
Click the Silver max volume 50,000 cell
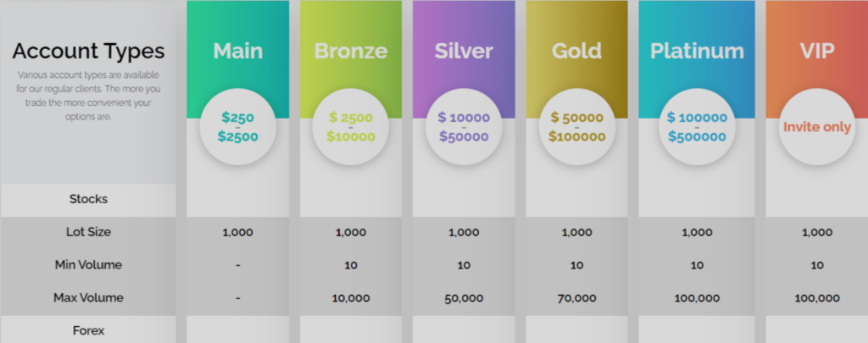(464, 298)
